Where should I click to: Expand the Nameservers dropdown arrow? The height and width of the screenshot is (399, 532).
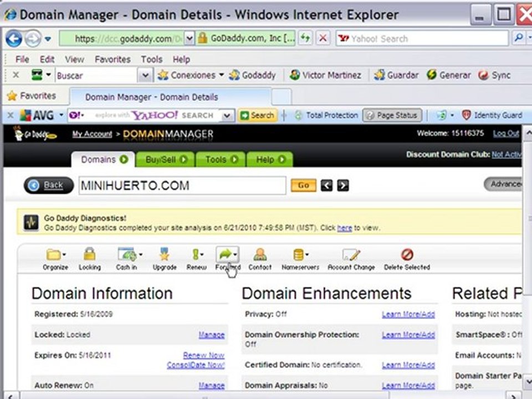pyautogui.click(x=307, y=254)
